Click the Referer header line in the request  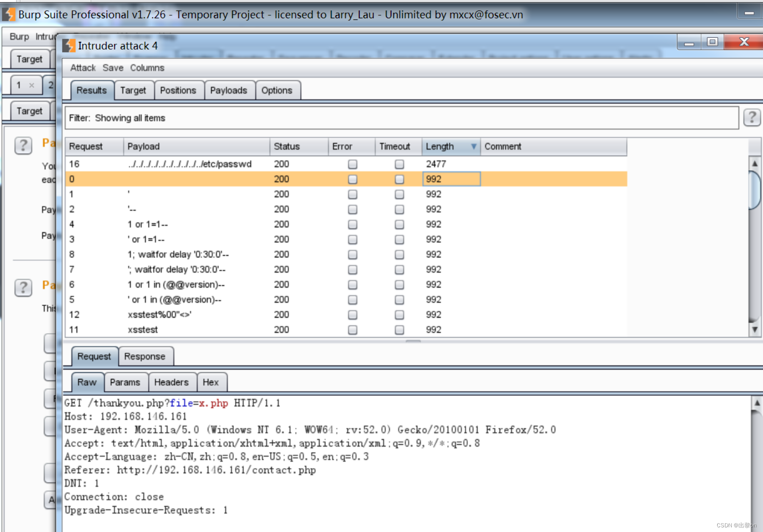pyautogui.click(x=190, y=470)
